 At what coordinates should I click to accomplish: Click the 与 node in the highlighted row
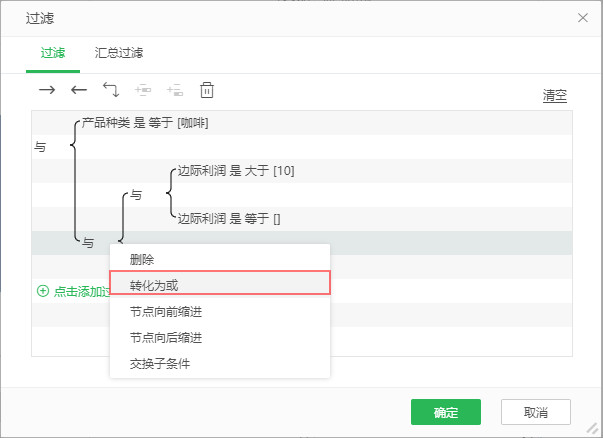pyautogui.click(x=88, y=243)
